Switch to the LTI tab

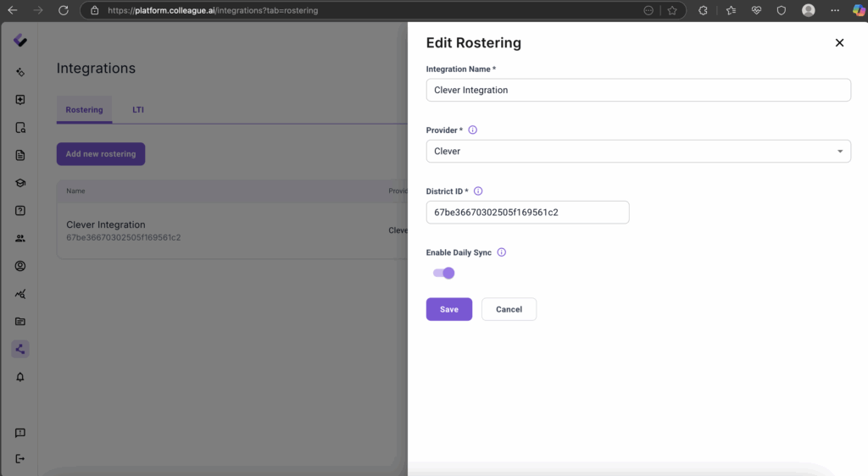click(138, 110)
